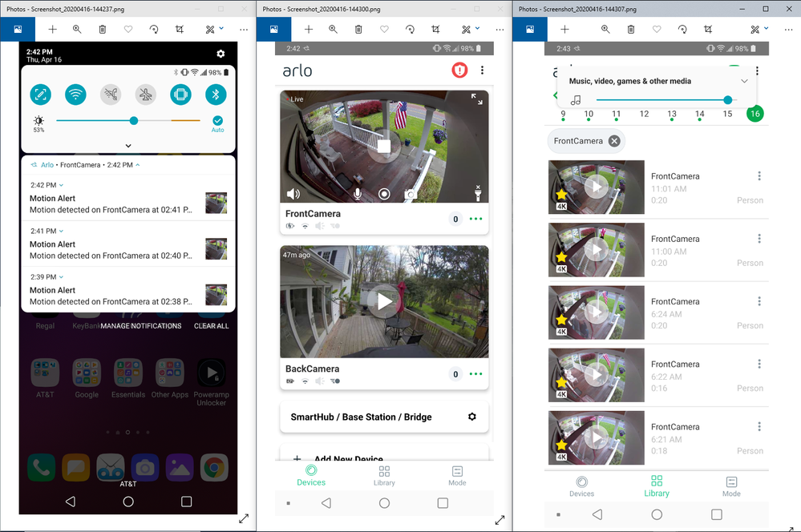Open SmartHub / Base Station settings gear
This screenshot has width=801, height=532.
(x=472, y=417)
